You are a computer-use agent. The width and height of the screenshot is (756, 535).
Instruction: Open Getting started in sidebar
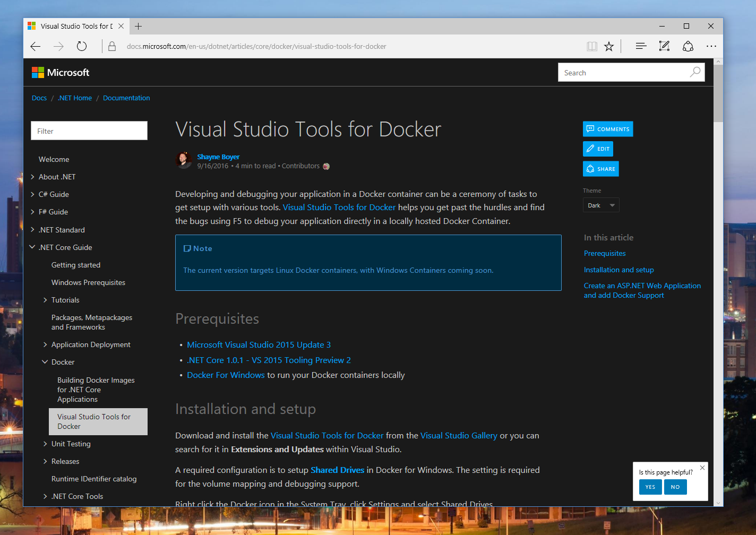click(76, 265)
